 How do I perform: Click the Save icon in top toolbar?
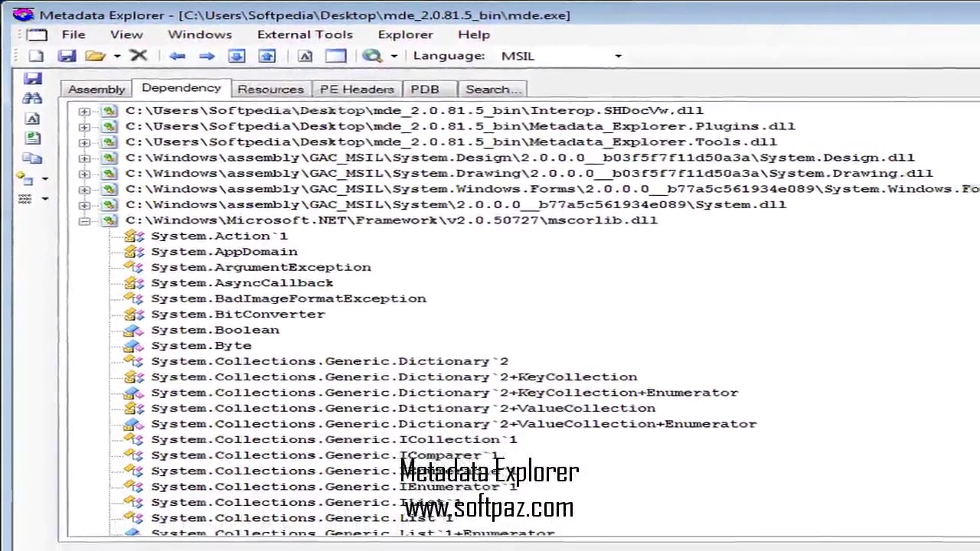click(67, 56)
